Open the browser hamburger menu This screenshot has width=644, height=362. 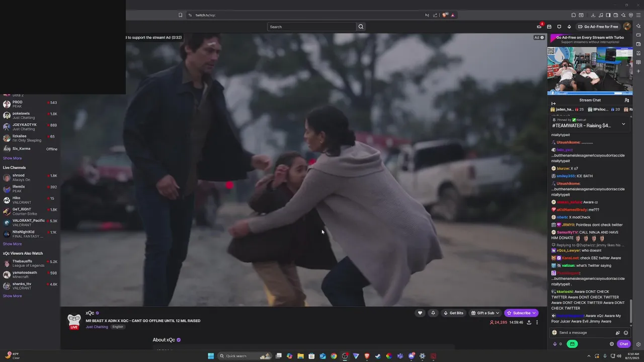tap(638, 15)
